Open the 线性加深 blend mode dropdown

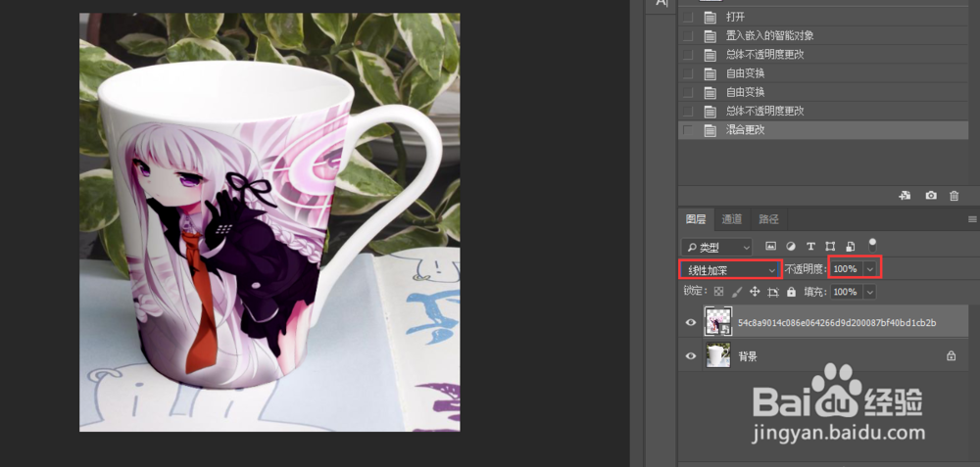(x=729, y=269)
